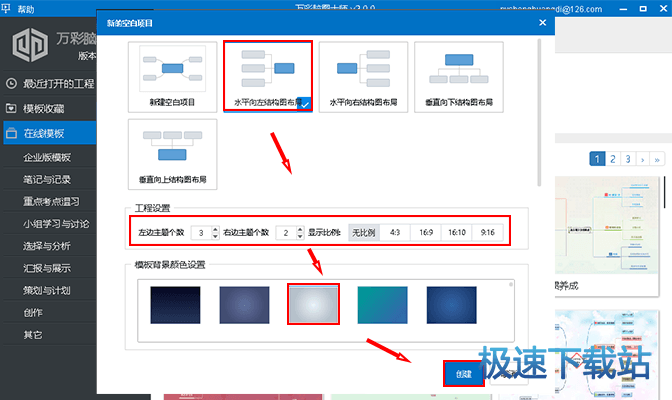
Task: Choose the 4:3 display ratio
Action: [395, 232]
